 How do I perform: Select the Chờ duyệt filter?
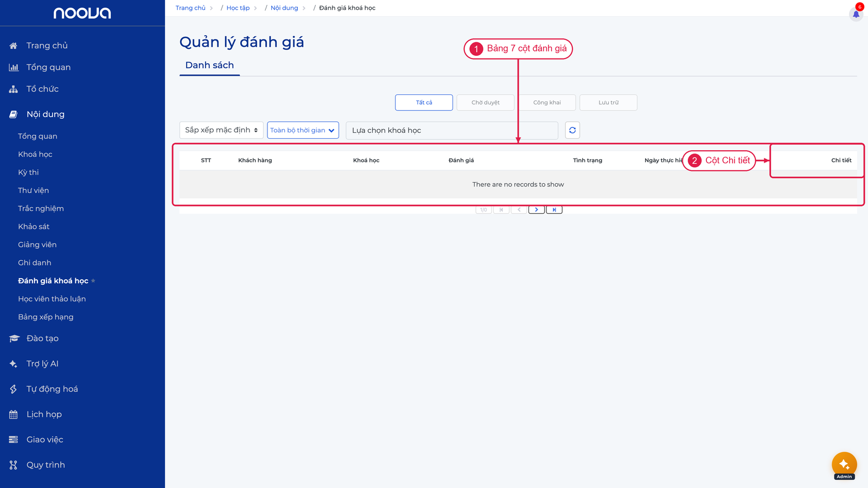486,102
